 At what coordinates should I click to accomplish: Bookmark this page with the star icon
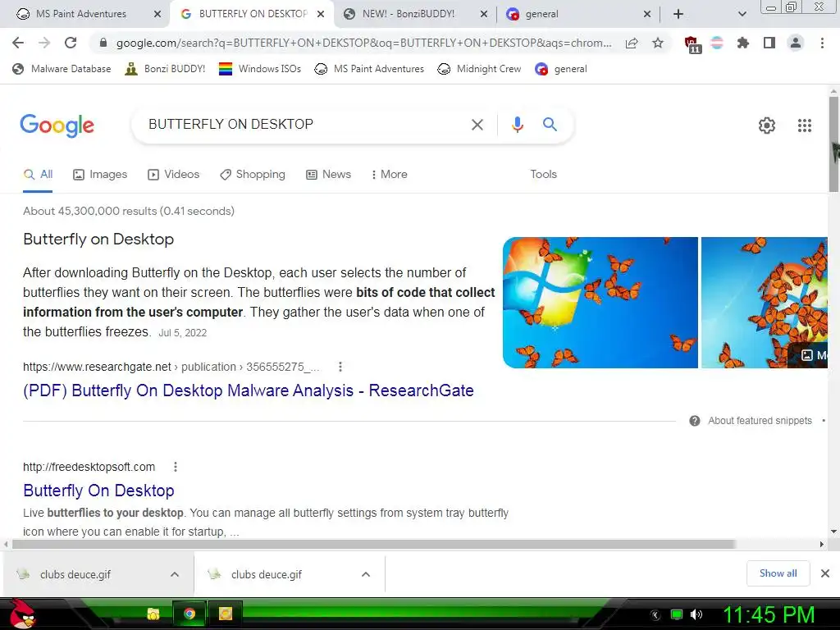click(658, 43)
